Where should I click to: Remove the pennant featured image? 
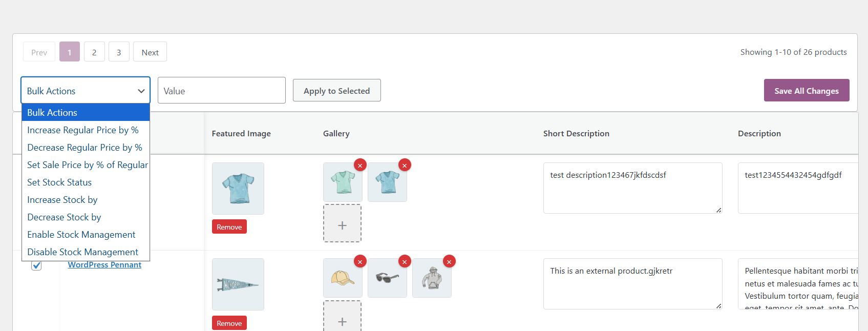pyautogui.click(x=229, y=323)
